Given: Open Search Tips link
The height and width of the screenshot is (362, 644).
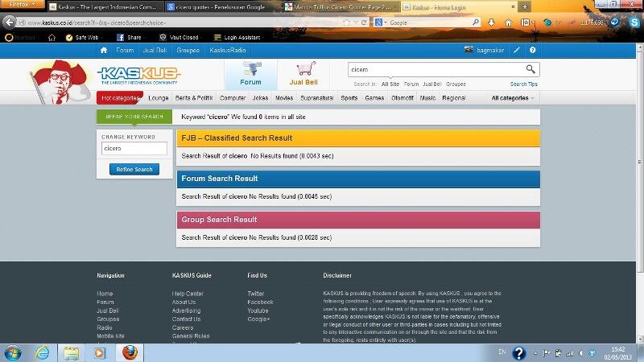Looking at the screenshot, I should (524, 84).
